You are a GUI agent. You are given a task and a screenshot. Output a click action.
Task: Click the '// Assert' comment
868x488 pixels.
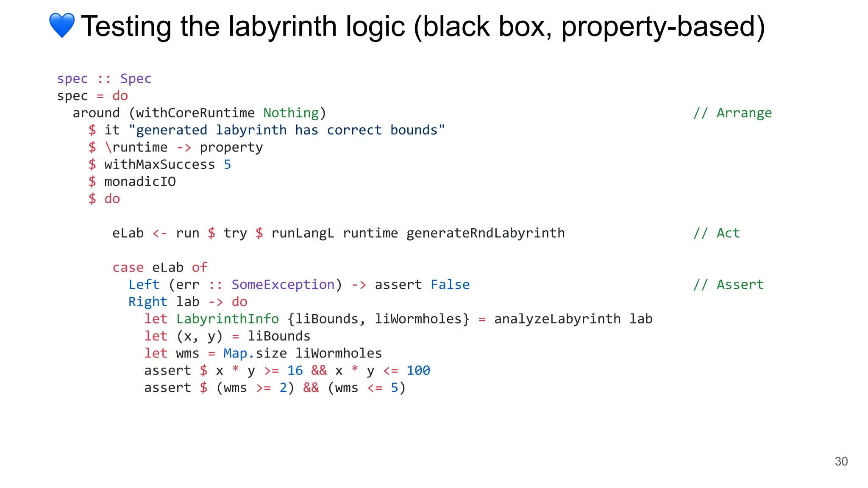pyautogui.click(x=728, y=285)
